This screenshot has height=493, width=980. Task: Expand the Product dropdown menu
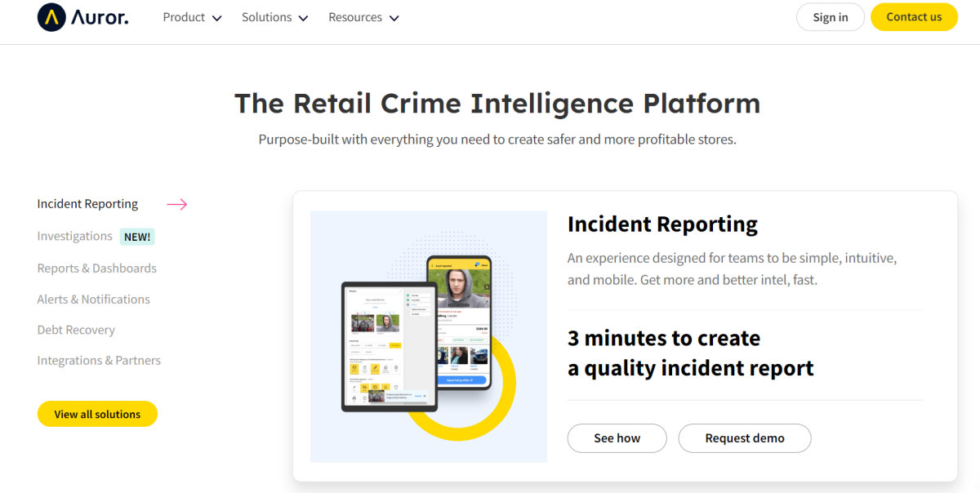pos(192,17)
